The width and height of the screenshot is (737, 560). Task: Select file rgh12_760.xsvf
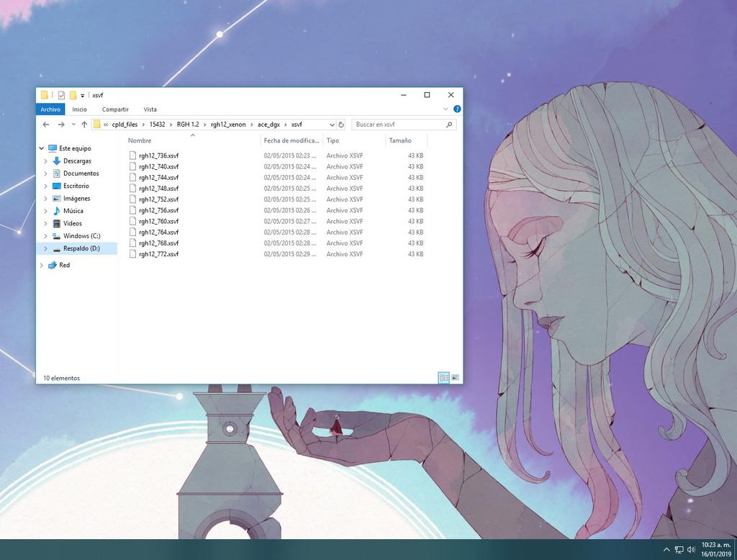pos(158,222)
